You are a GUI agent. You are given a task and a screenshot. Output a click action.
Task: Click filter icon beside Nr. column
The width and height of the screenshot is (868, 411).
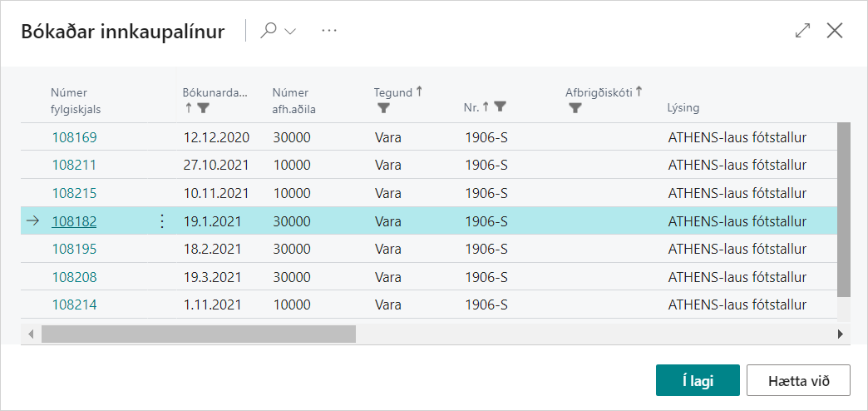click(x=501, y=106)
